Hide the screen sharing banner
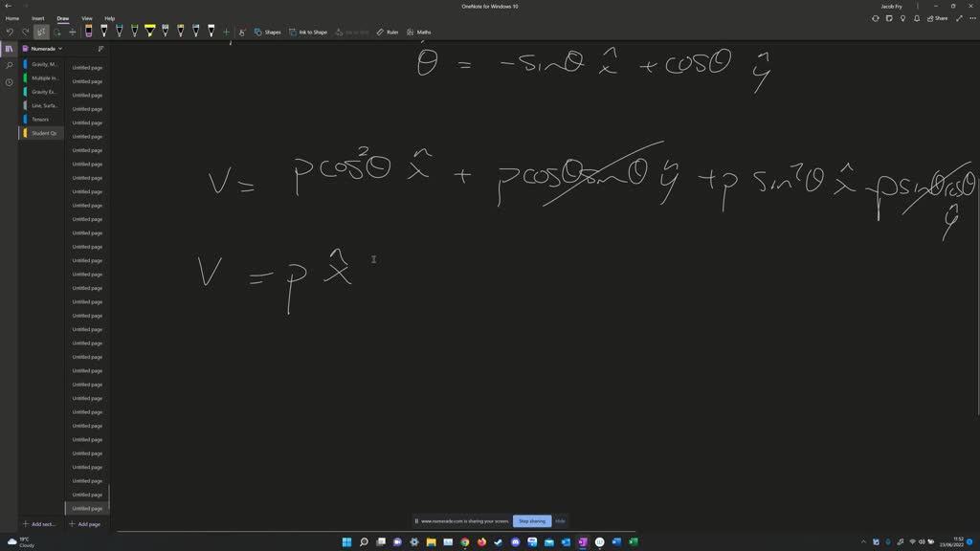Screen dimensions: 980x551 [560, 521]
